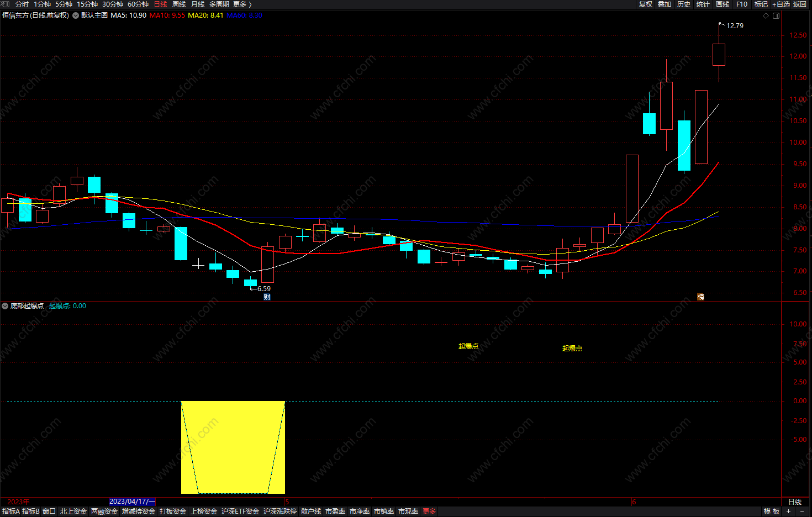Select the 1分钟 period
This screenshot has height=517, width=812.
coord(42,4)
